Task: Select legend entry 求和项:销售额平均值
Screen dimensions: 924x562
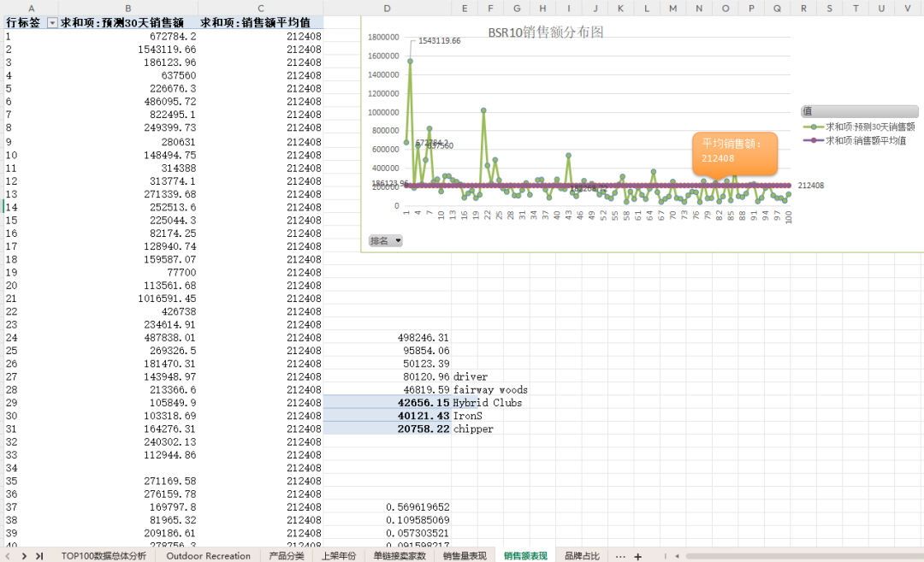Action: pyautogui.click(x=855, y=140)
